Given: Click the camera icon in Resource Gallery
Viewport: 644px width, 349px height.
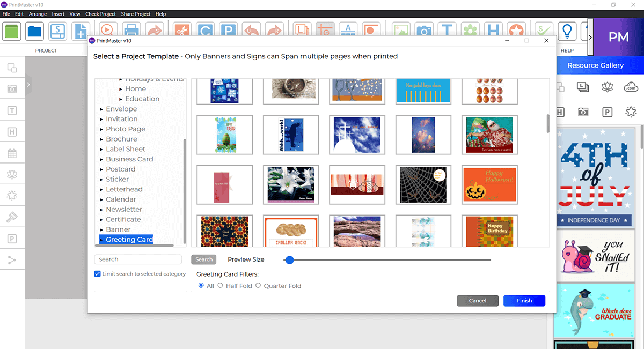Looking at the screenshot, I should point(583,113).
